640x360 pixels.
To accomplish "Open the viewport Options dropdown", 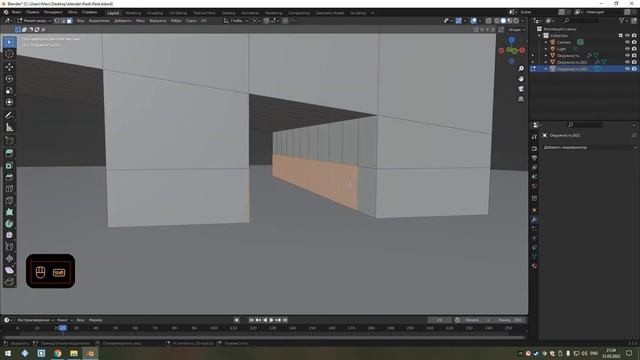I will click(516, 29).
